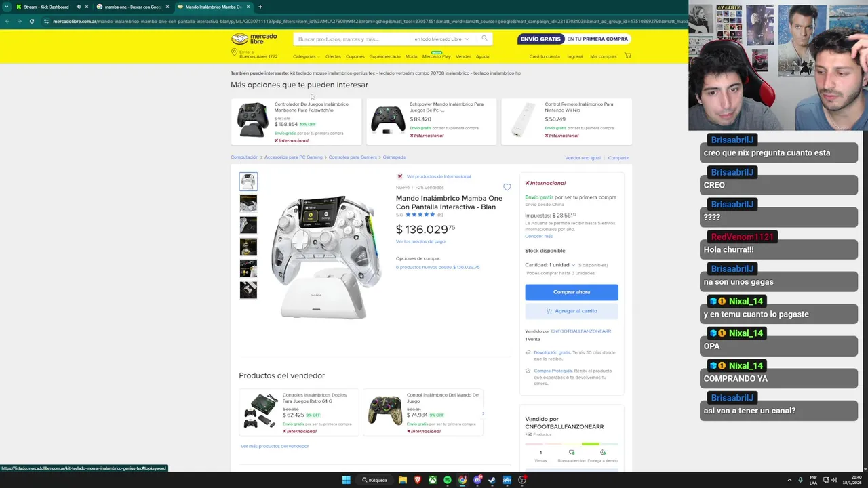Image resolution: width=868 pixels, height=488 pixels.
Task: Click Ver productos de Internacional link
Action: [439, 176]
